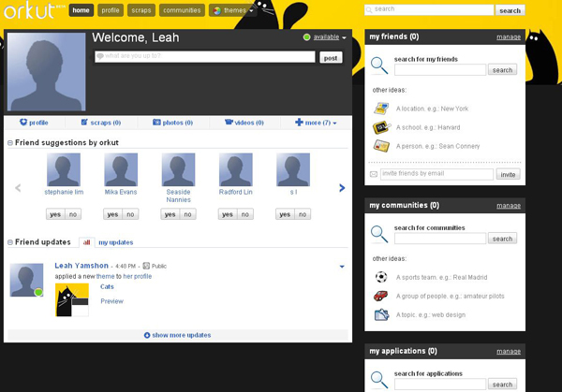Expand the themes dropdown menu
The height and width of the screenshot is (392, 562).
[233, 10]
